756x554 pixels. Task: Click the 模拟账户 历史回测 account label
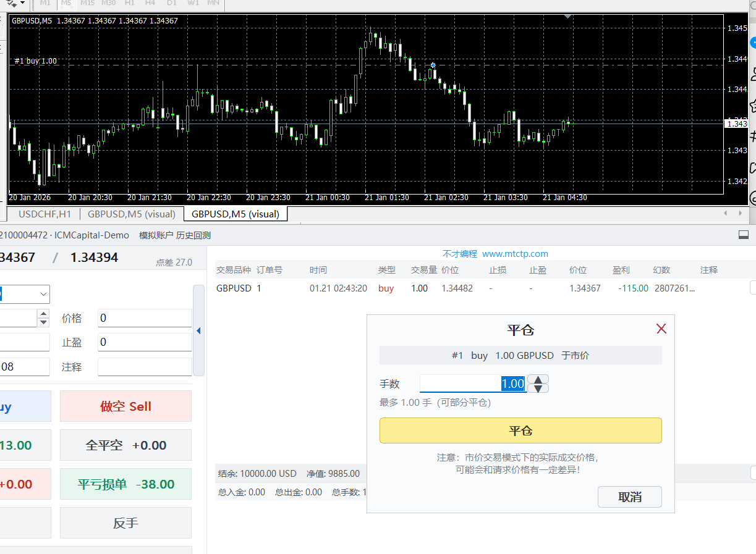[x=175, y=235]
